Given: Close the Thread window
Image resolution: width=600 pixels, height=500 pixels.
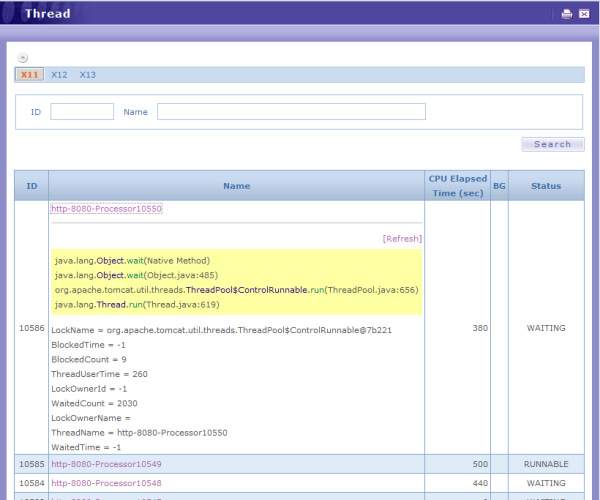Looking at the screenshot, I should [584, 14].
